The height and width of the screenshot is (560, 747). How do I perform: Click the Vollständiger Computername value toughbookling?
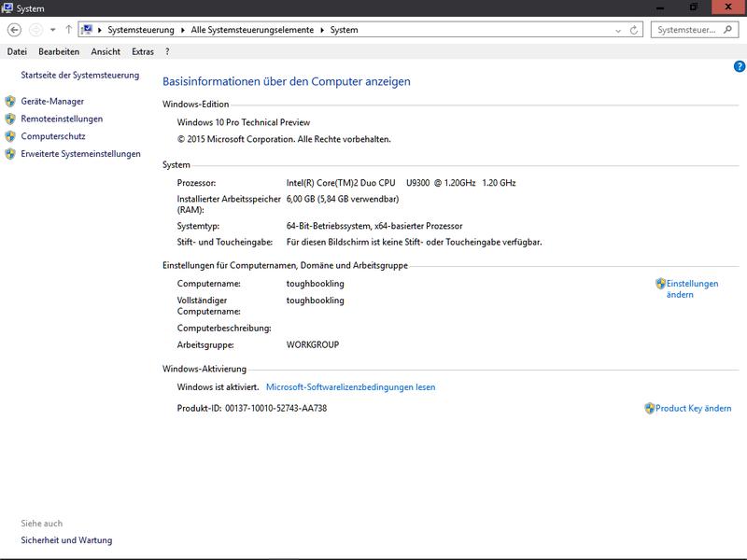(315, 301)
